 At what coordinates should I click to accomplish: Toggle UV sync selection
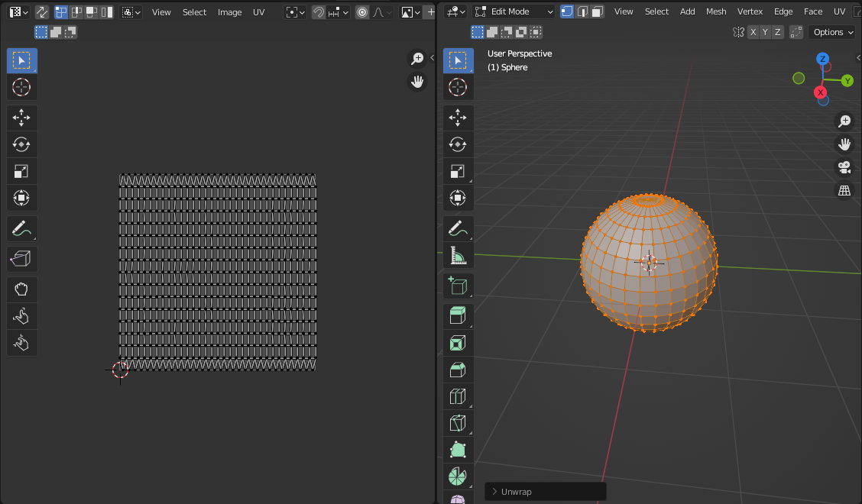(x=41, y=12)
